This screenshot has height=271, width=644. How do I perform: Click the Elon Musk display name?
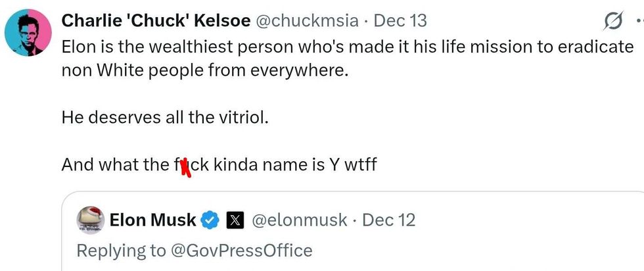pyautogui.click(x=152, y=220)
